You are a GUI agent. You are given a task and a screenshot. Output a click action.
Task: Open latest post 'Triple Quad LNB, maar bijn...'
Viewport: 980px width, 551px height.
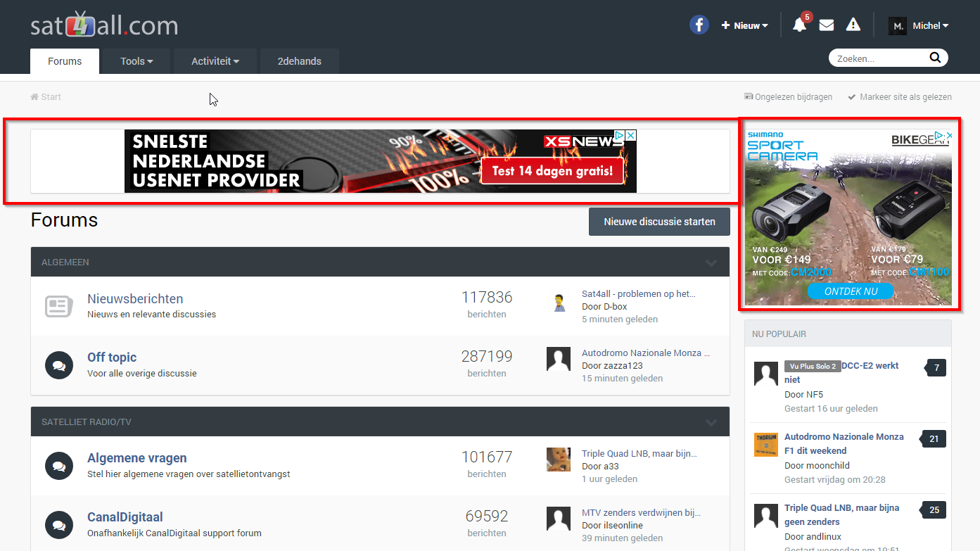639,454
